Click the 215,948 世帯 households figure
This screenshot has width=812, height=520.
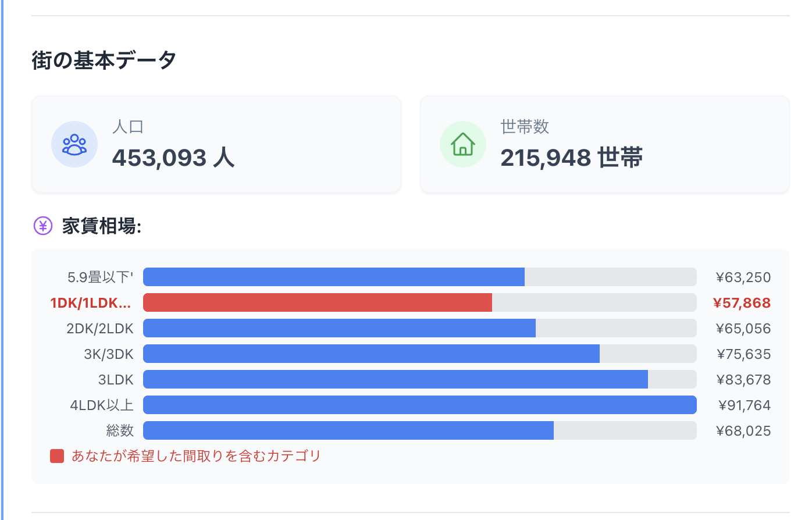tap(571, 158)
